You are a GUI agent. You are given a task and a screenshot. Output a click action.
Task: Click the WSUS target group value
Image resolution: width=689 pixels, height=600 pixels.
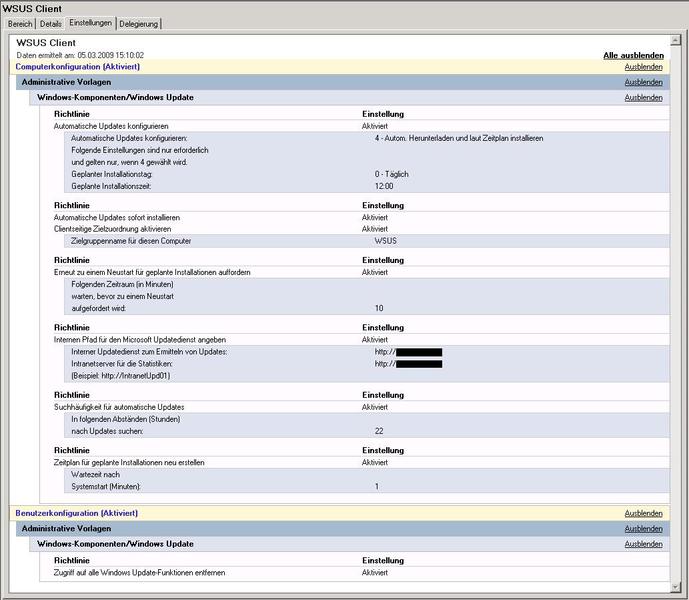pyautogui.click(x=385, y=241)
